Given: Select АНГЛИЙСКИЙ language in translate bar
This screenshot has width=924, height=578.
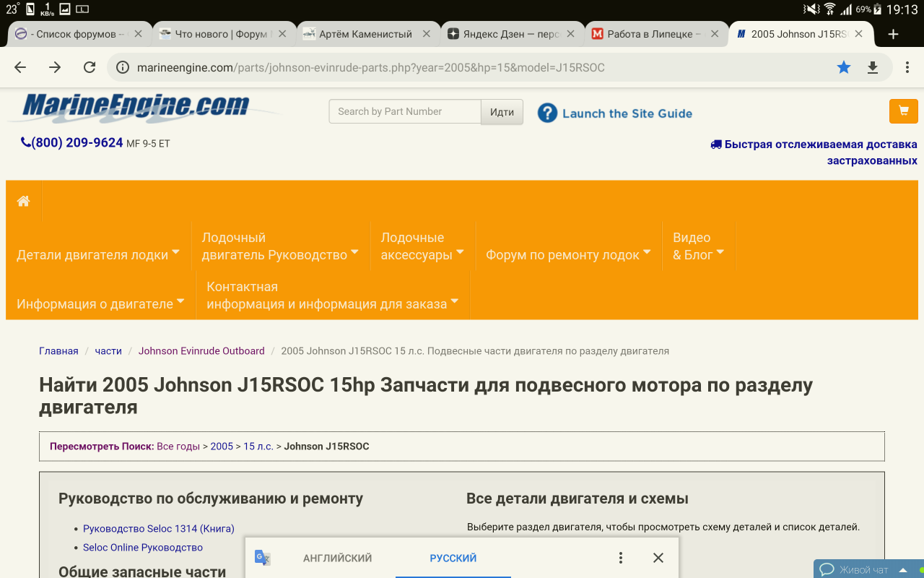Looking at the screenshot, I should pos(337,558).
